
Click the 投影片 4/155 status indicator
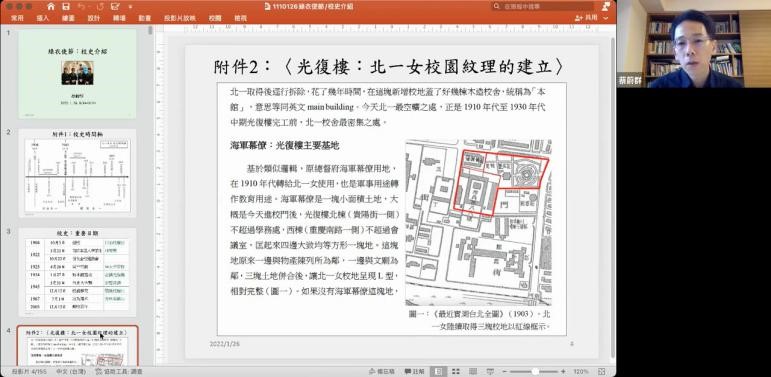point(29,372)
